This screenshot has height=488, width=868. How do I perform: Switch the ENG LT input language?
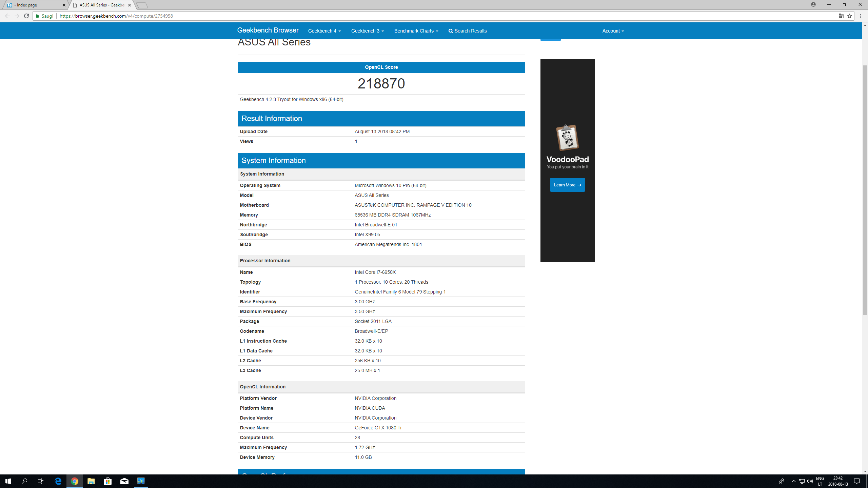820,481
